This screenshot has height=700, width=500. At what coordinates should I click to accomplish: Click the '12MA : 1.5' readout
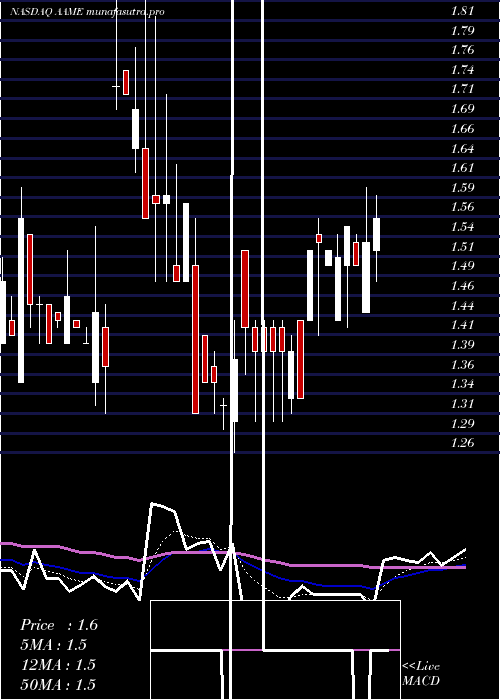pos(58,664)
